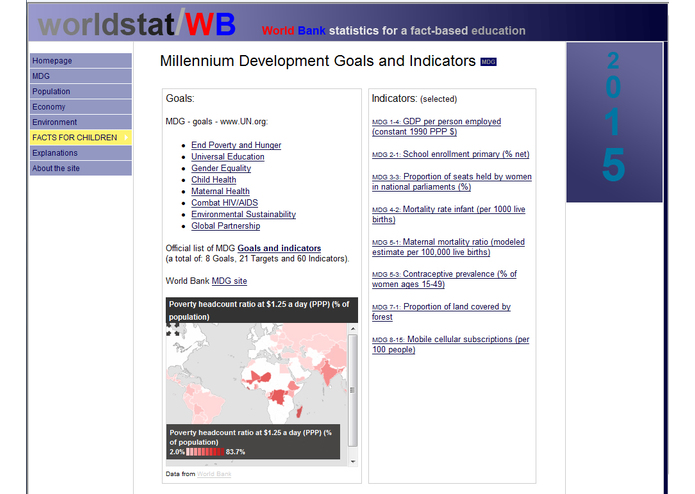The image size is (695, 494).
Task: Open MDG 2-1 School enrollment primary link
Action: (x=451, y=154)
